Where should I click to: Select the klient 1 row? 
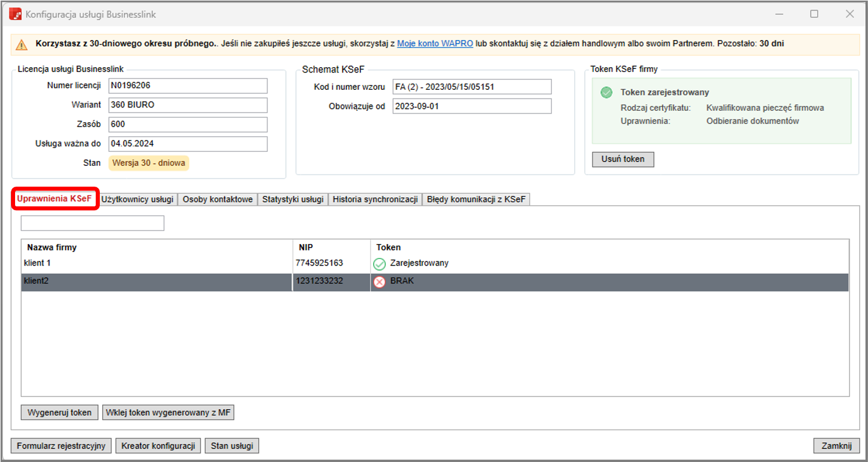coord(157,263)
